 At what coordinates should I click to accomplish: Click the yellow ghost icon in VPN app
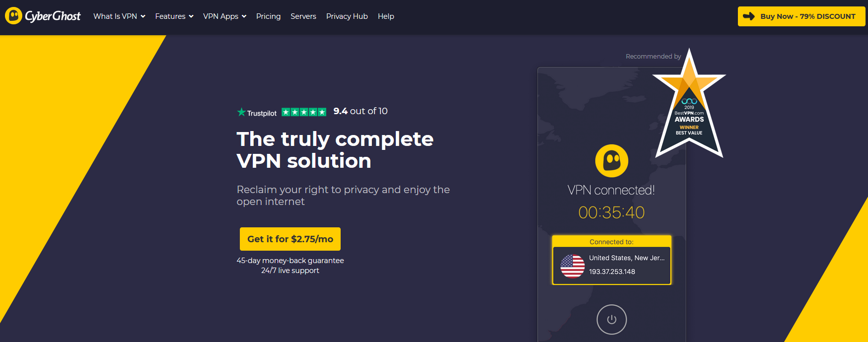(x=612, y=161)
